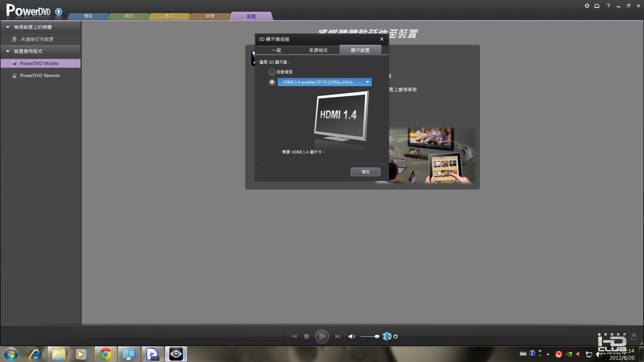This screenshot has height=362, width=644.
Task: Open help question mark icon
Action: coord(608,6)
